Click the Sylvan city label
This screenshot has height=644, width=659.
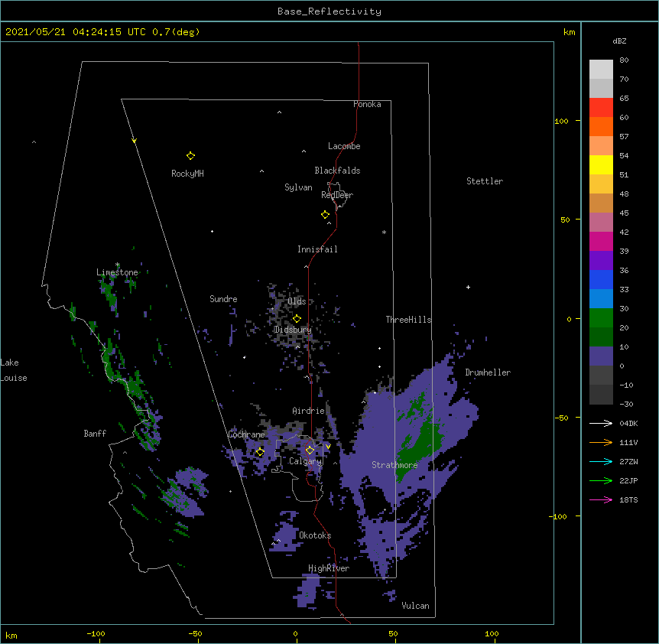point(298,187)
